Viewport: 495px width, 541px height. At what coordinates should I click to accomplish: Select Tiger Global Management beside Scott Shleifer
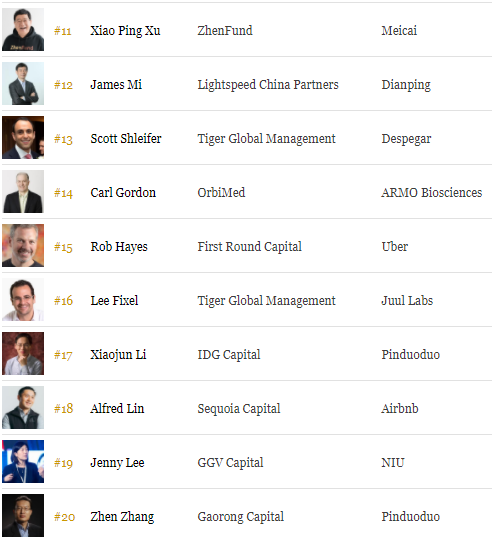(x=266, y=139)
